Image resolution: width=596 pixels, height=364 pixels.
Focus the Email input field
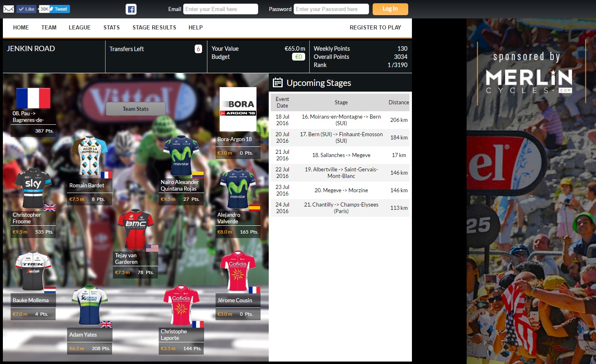(x=220, y=9)
